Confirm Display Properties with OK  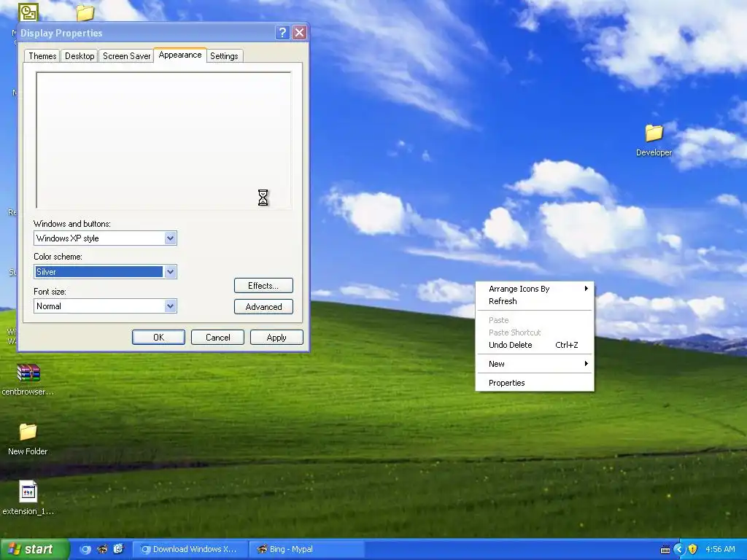158,337
